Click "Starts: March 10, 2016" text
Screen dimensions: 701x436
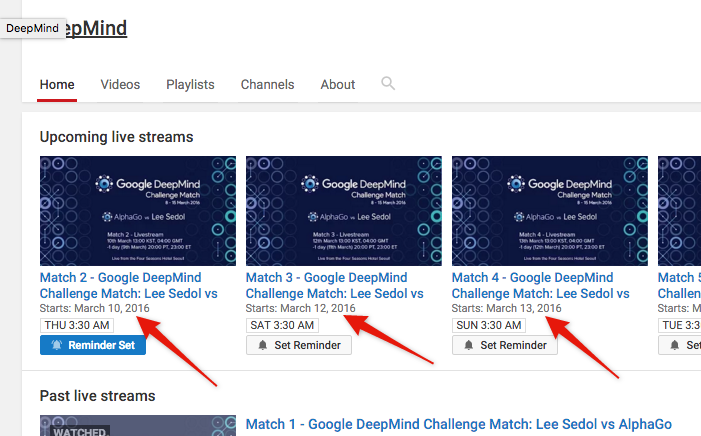click(x=94, y=308)
